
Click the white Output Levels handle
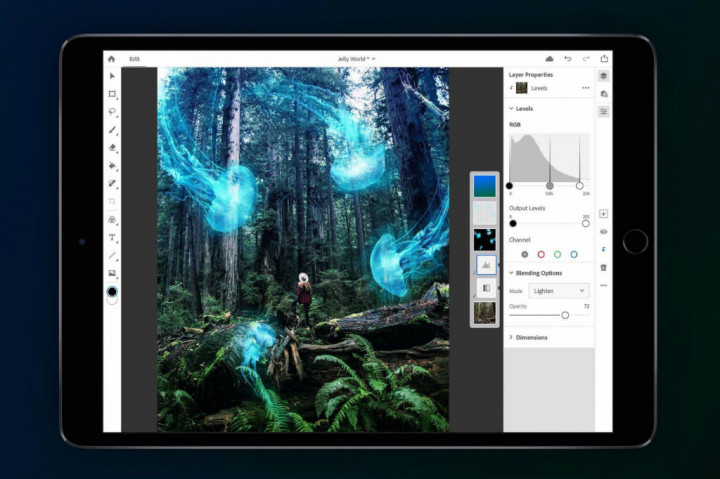coord(585,224)
